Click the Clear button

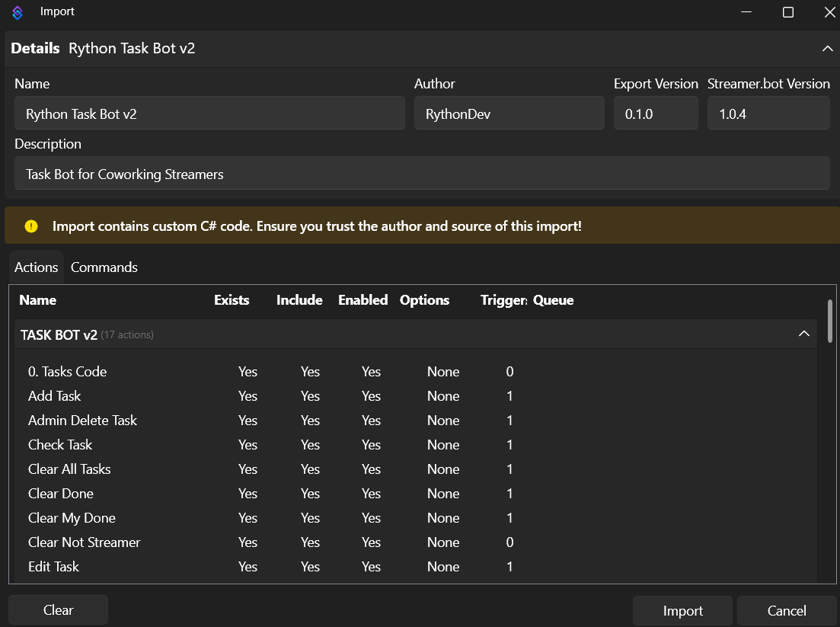coord(58,609)
